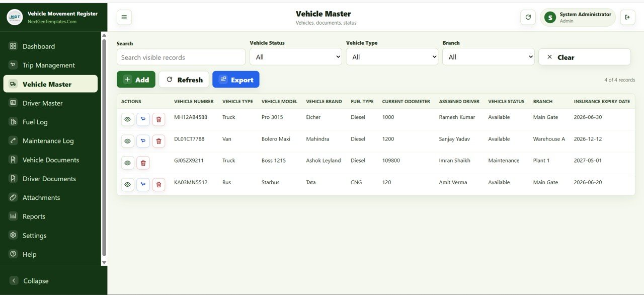
Task: Click System Administrator user name
Action: point(586,15)
